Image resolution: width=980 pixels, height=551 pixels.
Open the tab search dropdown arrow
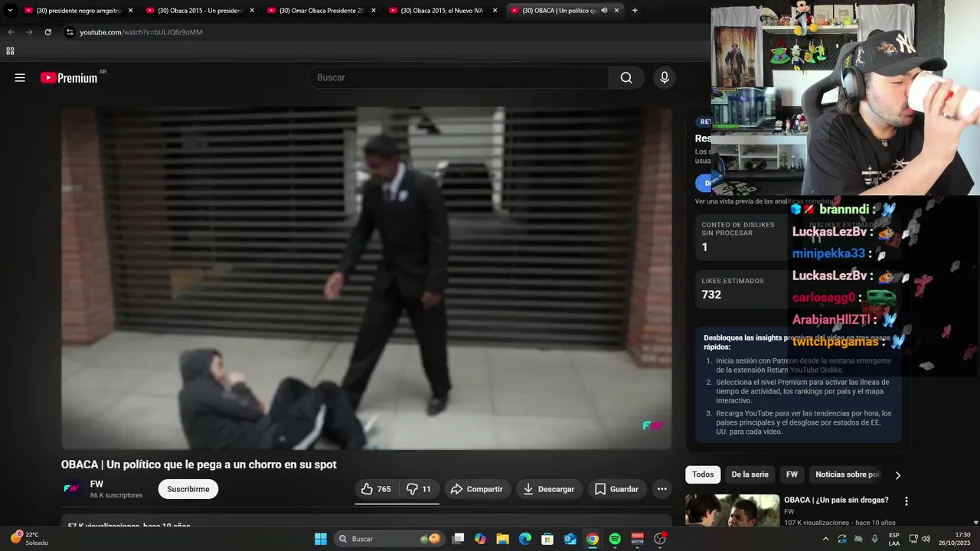(x=10, y=11)
